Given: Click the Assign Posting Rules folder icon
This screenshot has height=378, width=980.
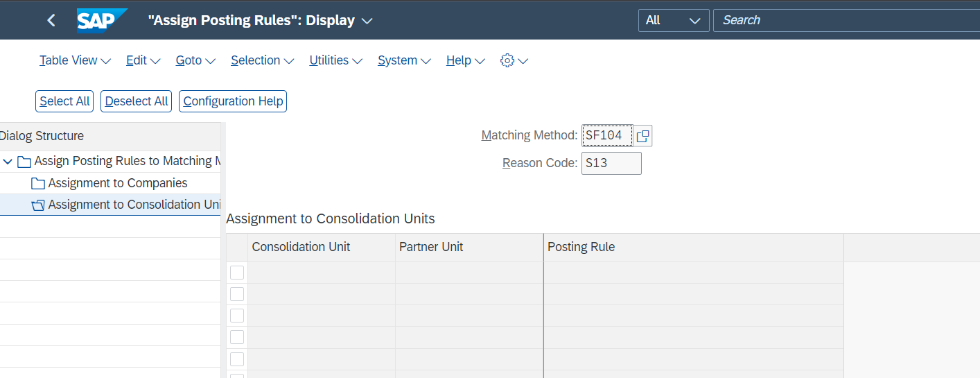Looking at the screenshot, I should click(24, 162).
